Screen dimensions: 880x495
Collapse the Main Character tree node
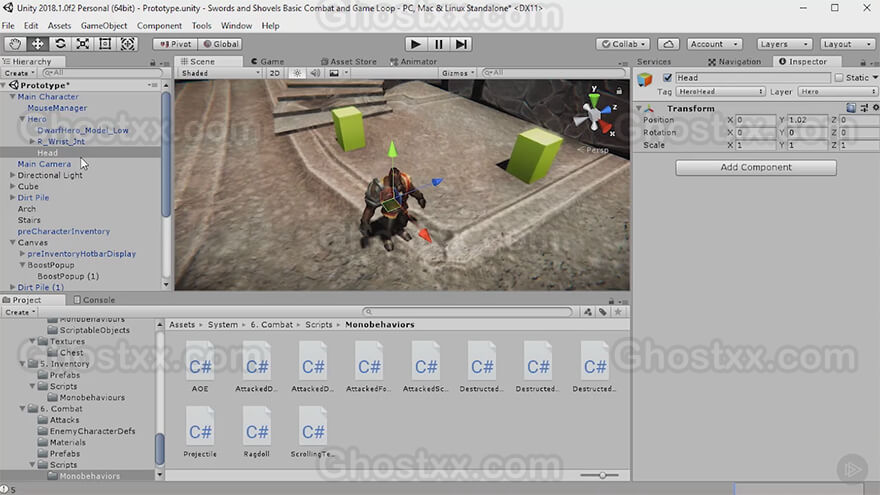pyautogui.click(x=12, y=97)
